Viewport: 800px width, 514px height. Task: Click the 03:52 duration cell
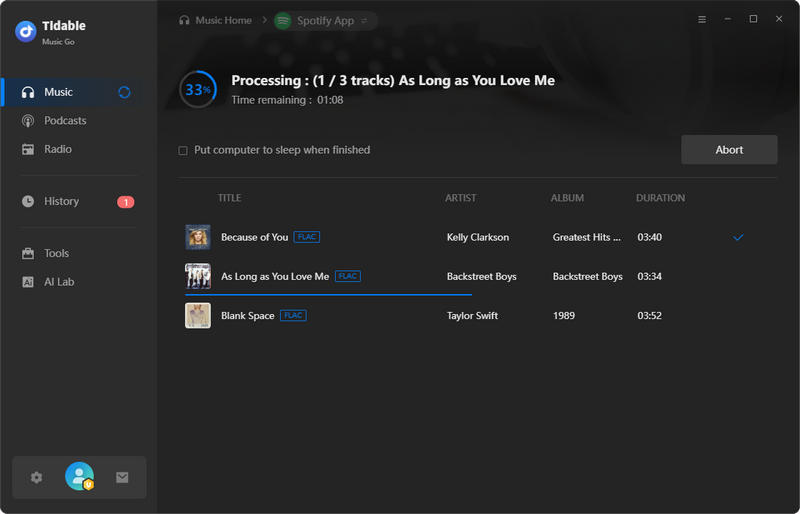[x=649, y=316]
